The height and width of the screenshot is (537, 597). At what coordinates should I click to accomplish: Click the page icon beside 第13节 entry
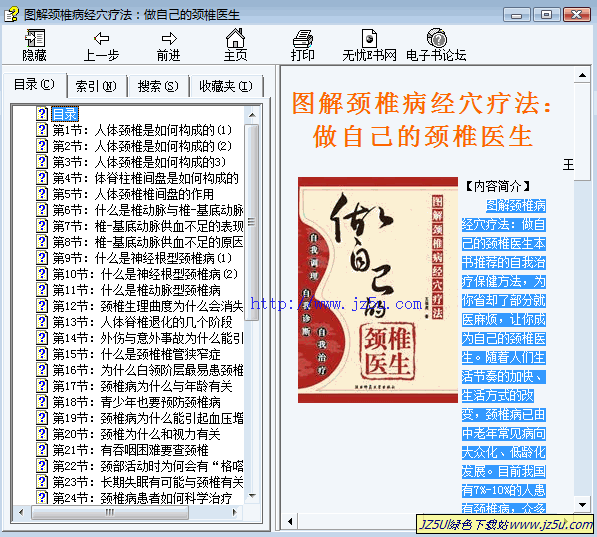(x=42, y=322)
